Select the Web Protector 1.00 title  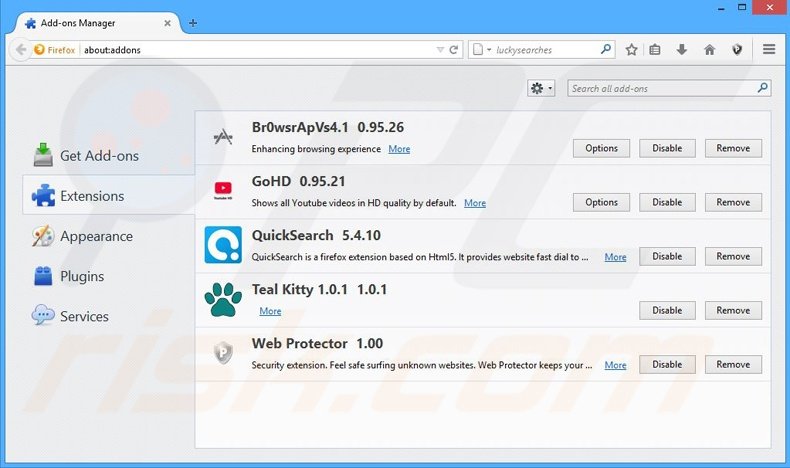point(317,344)
